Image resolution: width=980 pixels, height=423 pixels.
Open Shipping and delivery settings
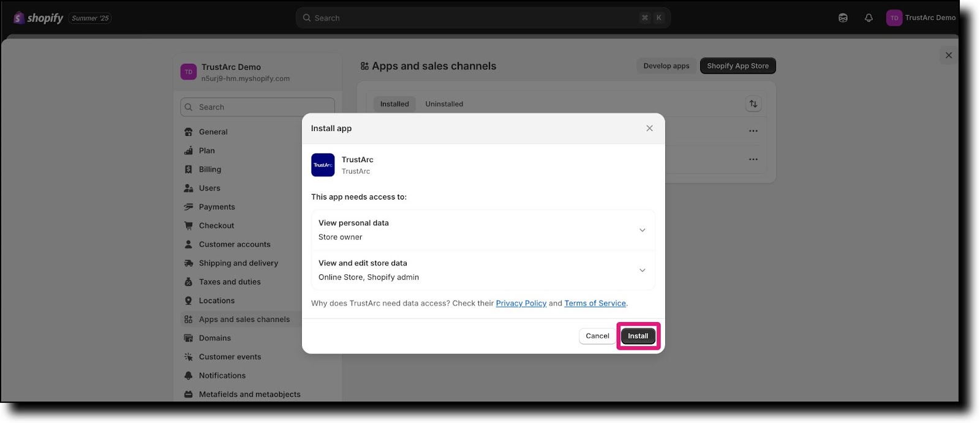pyautogui.click(x=238, y=263)
